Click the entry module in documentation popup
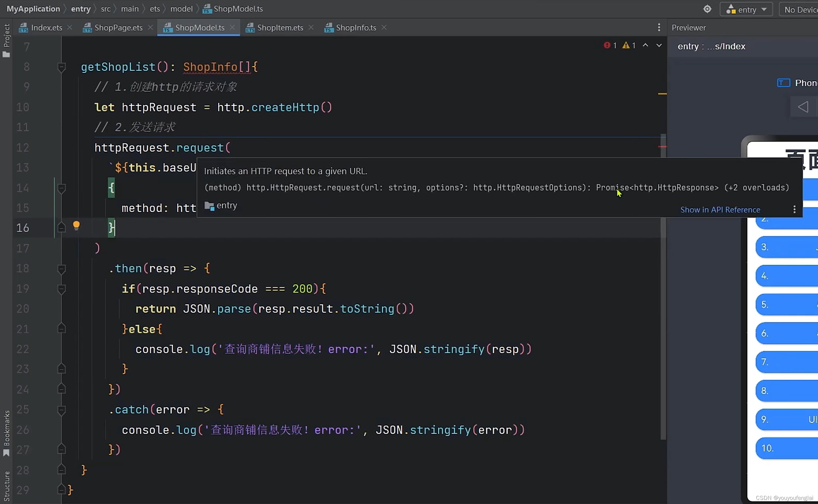Screen dimensions: 818x504 (x=221, y=205)
